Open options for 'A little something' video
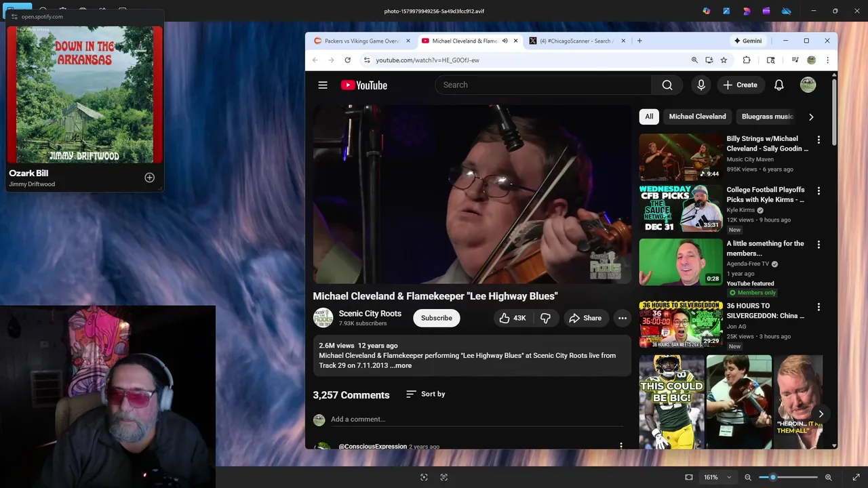This screenshot has height=488, width=868. 818,244
